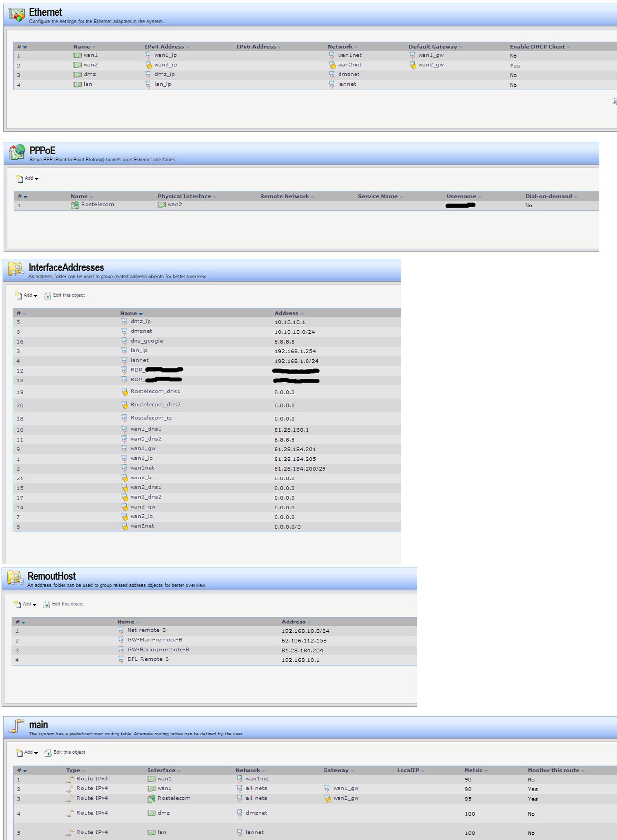Select 10.10.10.1 address of dmz_ip
The height and width of the screenshot is (840, 617).
click(x=290, y=322)
